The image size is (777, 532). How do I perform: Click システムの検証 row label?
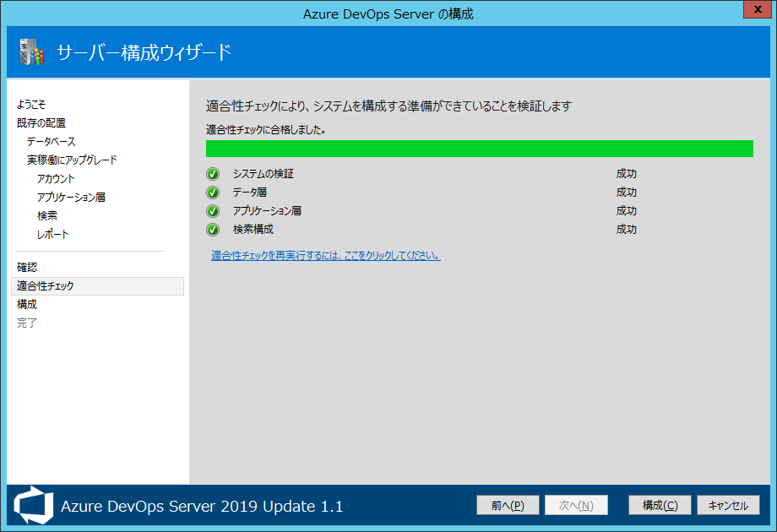(264, 174)
